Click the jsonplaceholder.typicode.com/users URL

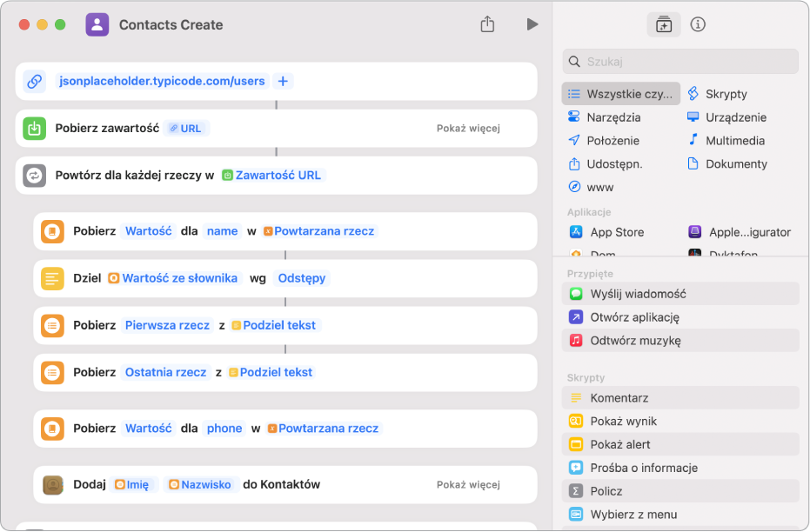[x=162, y=81]
